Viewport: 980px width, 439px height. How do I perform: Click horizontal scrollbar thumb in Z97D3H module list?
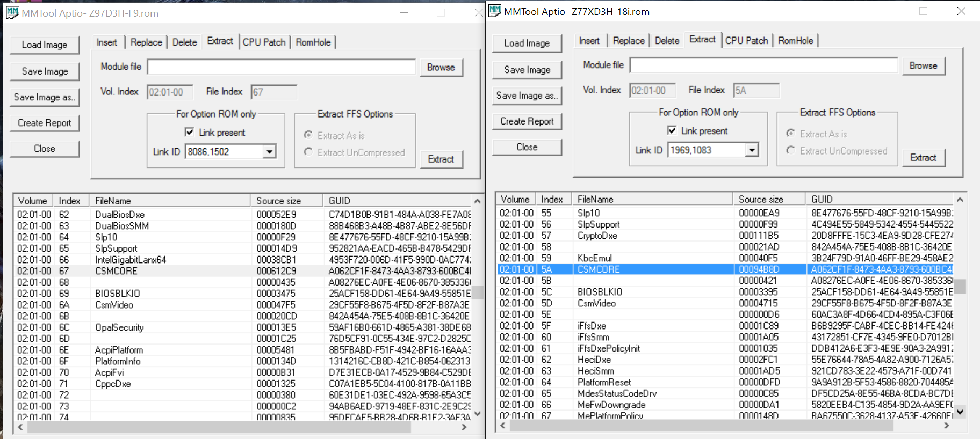click(x=219, y=427)
